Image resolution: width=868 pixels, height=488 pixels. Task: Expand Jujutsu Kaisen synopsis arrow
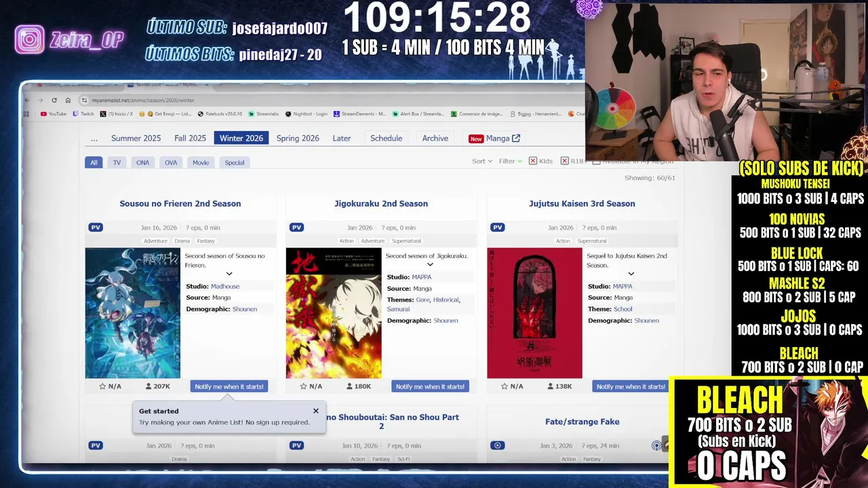[631, 274]
